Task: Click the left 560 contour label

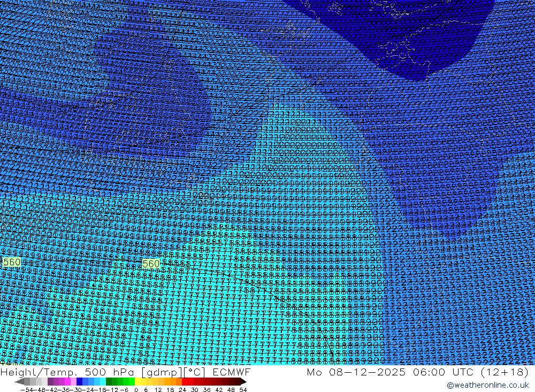Action: (12, 262)
